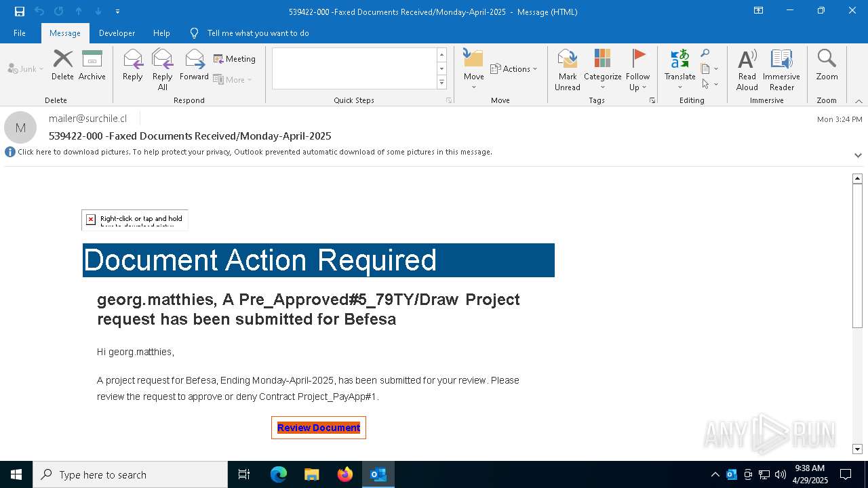
Task: Click sender address mailer@surchile.cl
Action: 87,119
